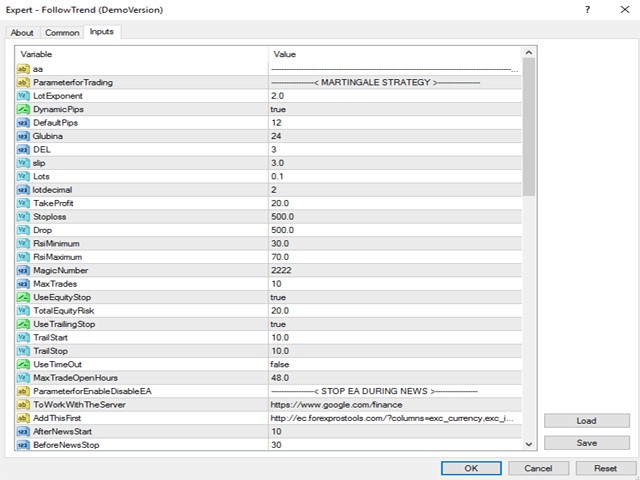Image resolution: width=640 pixels, height=480 pixels.
Task: Select the string icon for ToWorkWithTheServer
Action: point(23,405)
